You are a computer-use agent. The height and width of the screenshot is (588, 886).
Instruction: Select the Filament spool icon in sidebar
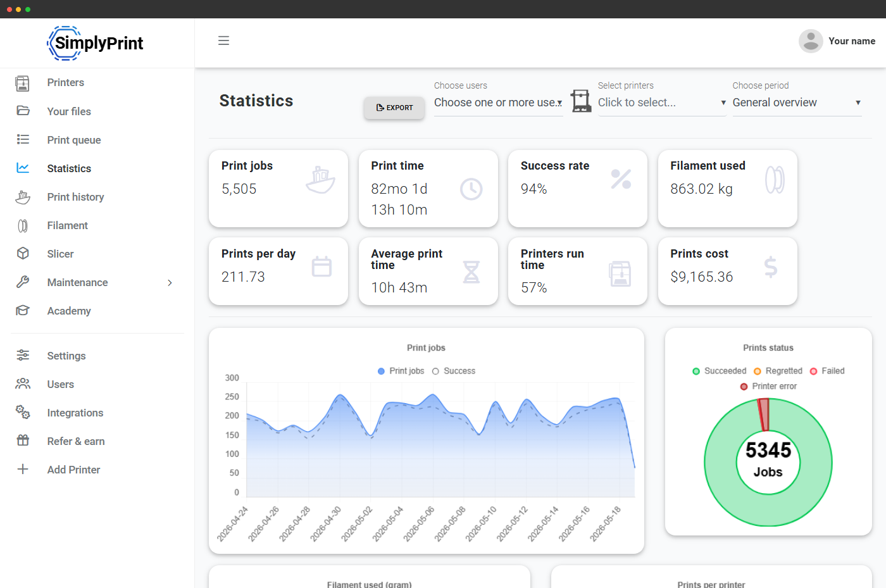coord(23,225)
